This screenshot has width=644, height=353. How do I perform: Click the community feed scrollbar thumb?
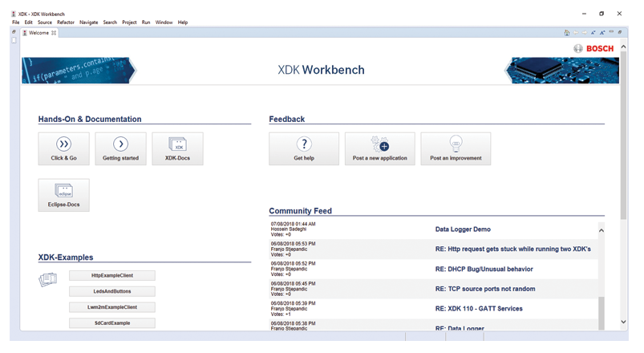pyautogui.click(x=601, y=313)
